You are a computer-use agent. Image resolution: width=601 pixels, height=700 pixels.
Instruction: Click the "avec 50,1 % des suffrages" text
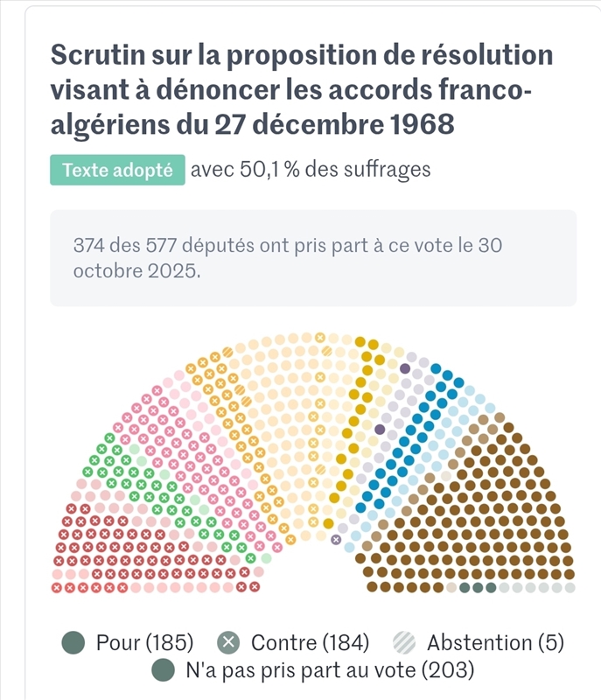[311, 170]
